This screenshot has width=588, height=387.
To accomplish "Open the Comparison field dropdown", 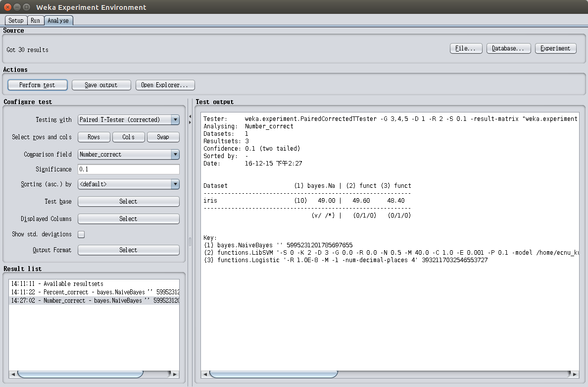I will click(x=128, y=154).
